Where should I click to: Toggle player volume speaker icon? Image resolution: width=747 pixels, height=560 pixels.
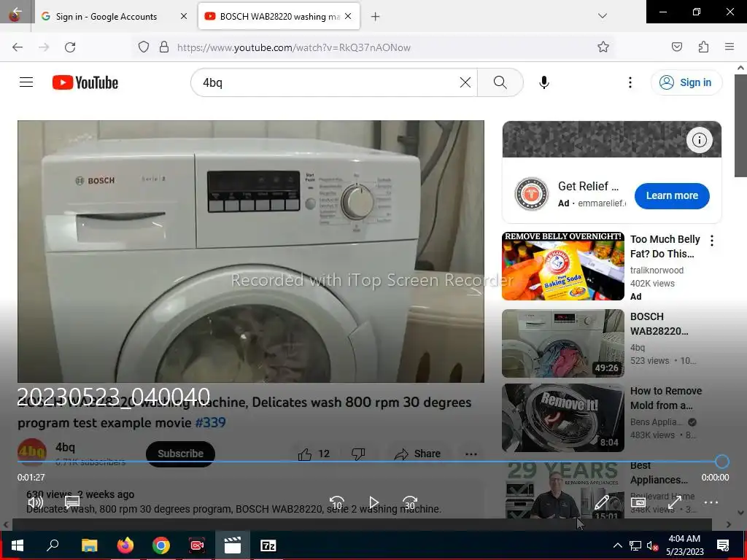tap(36, 502)
